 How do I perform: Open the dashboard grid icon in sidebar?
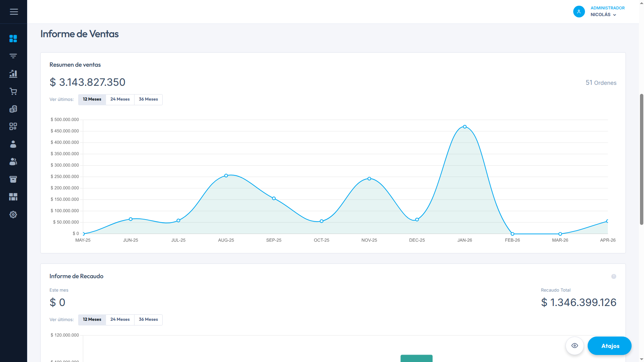coord(13,39)
